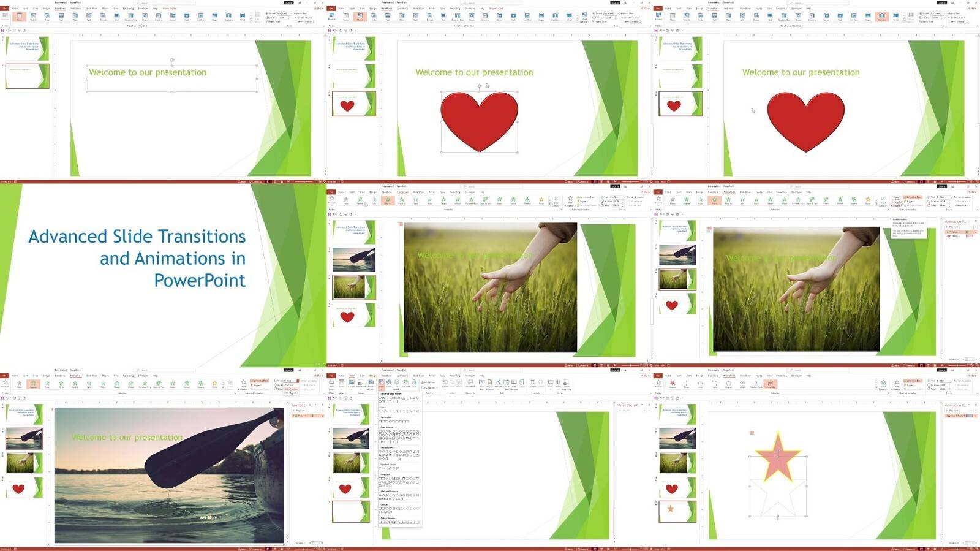Click Float In animation in wheat photo window without pane
980x551 pixels.
402,200
